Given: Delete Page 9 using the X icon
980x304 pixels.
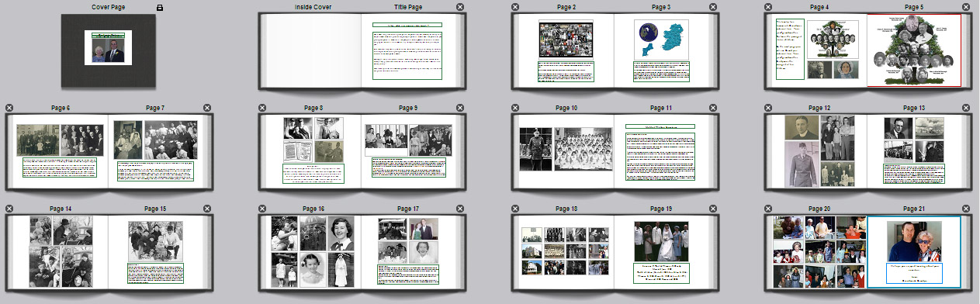Looking at the screenshot, I should [x=460, y=108].
